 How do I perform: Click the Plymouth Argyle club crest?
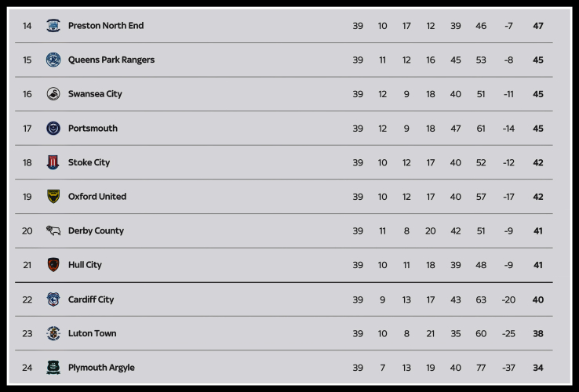(53, 368)
